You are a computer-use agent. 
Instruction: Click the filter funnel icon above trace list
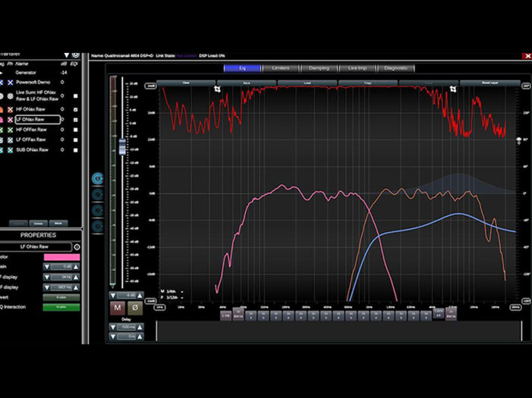coord(66,55)
